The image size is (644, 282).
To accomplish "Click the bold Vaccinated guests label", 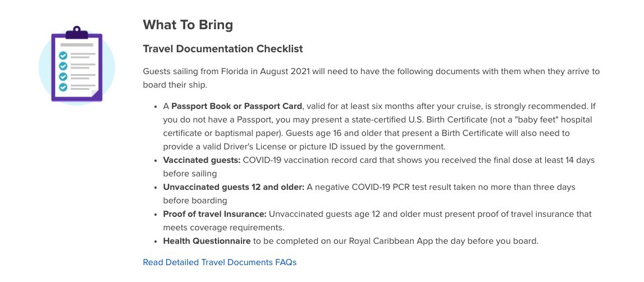I will pos(202,160).
